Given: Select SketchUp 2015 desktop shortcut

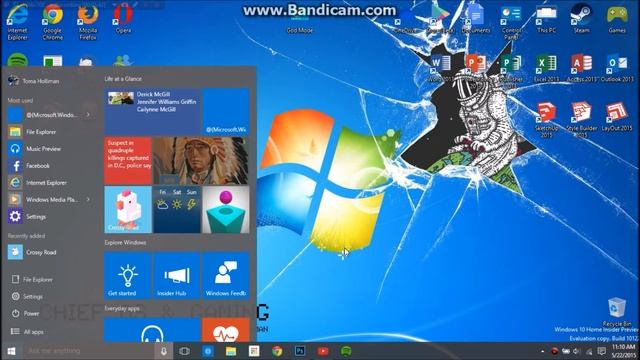Looking at the screenshot, I should point(546,119).
